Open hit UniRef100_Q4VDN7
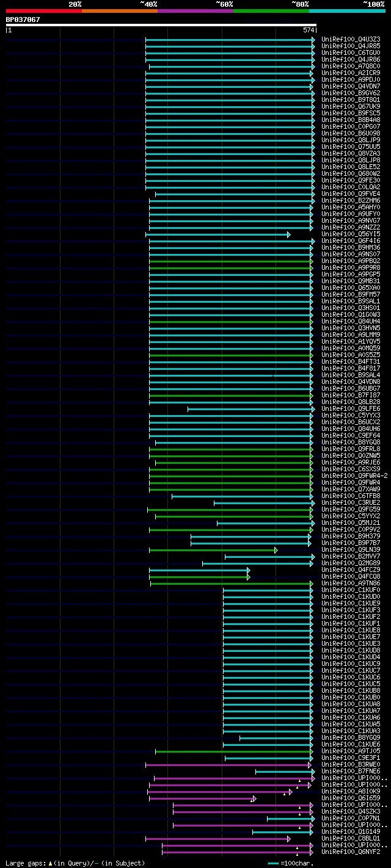The width and height of the screenshot is (391, 868). click(351, 86)
